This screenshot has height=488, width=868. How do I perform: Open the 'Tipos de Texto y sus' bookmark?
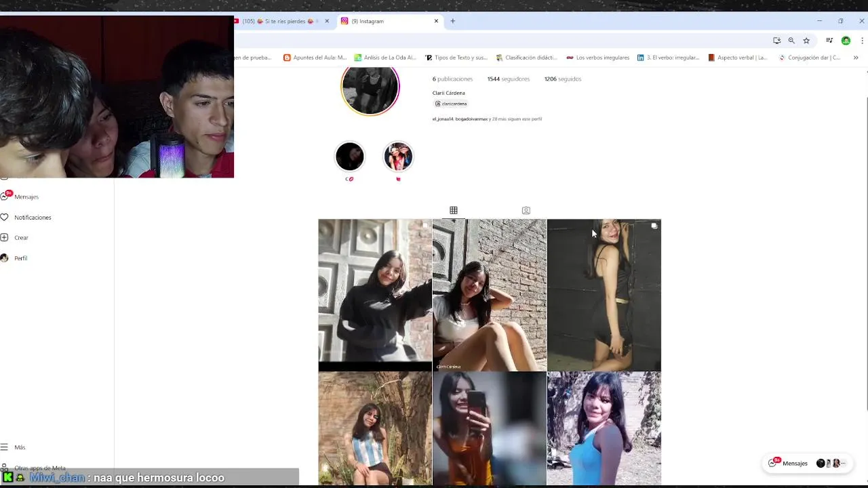pos(456,58)
